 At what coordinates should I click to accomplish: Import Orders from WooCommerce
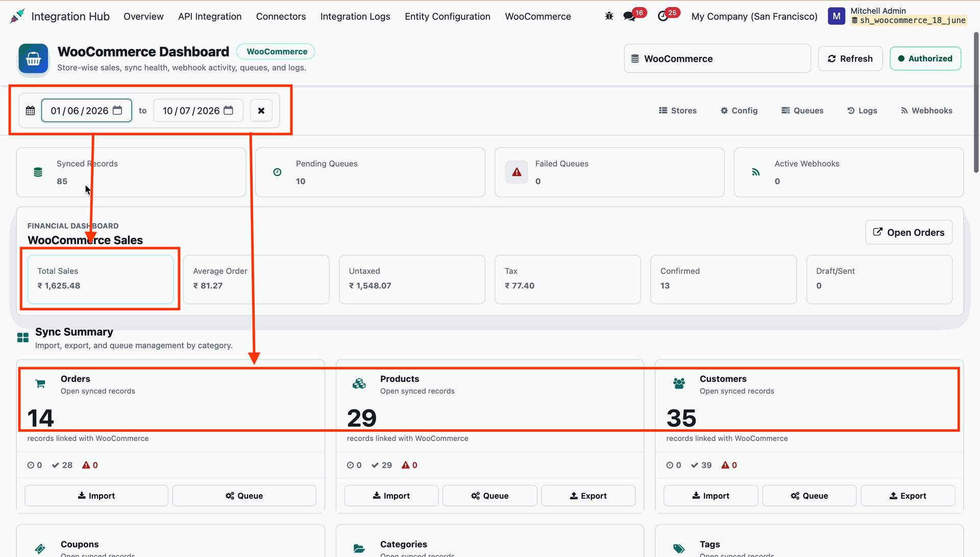pos(96,496)
